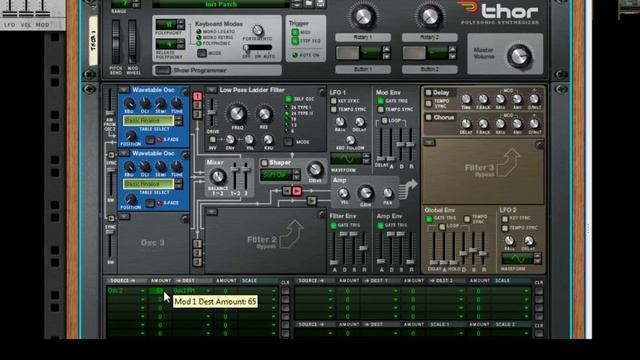Click the LFO 1 Rate knob

[x=340, y=121]
